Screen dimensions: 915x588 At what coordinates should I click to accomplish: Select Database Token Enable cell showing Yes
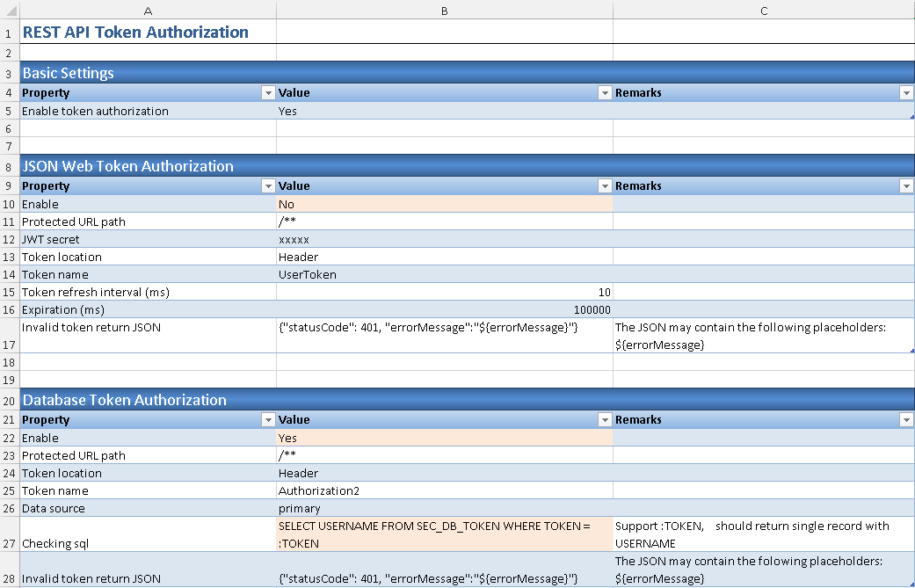[x=444, y=438]
